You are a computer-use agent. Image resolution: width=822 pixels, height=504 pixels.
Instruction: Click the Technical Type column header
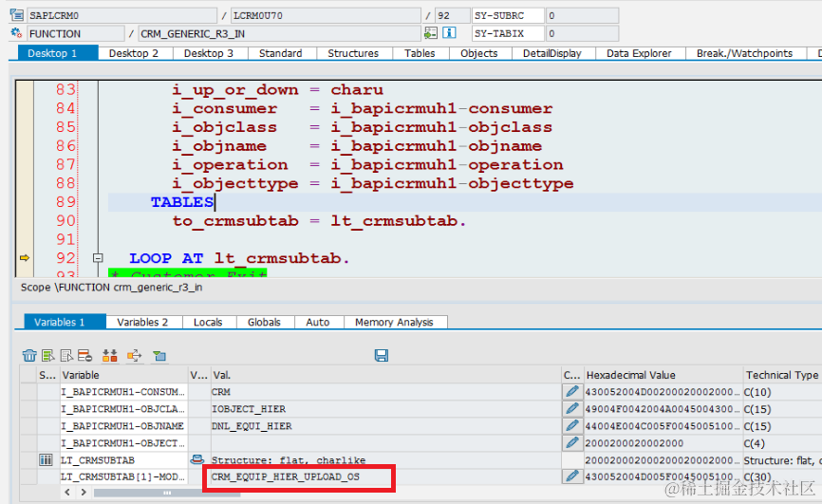[x=782, y=375]
